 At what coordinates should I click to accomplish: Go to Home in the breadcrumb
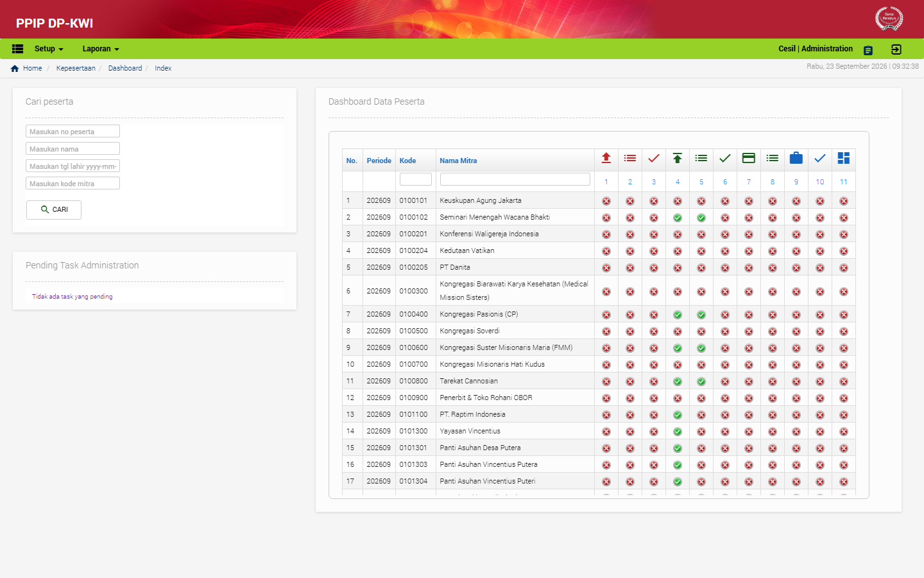point(33,69)
